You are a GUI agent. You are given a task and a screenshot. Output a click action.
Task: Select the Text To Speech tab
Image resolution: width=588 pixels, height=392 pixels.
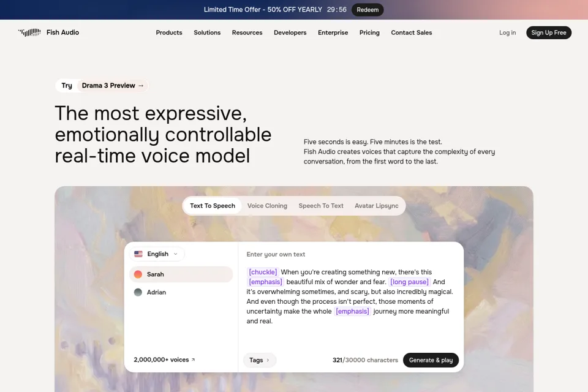click(x=213, y=206)
